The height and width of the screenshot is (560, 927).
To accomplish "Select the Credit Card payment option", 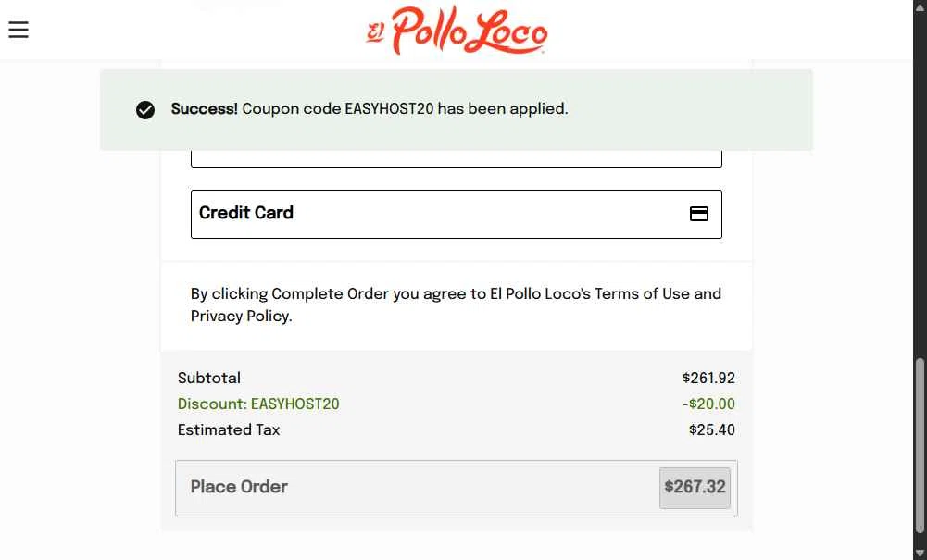I will [456, 214].
